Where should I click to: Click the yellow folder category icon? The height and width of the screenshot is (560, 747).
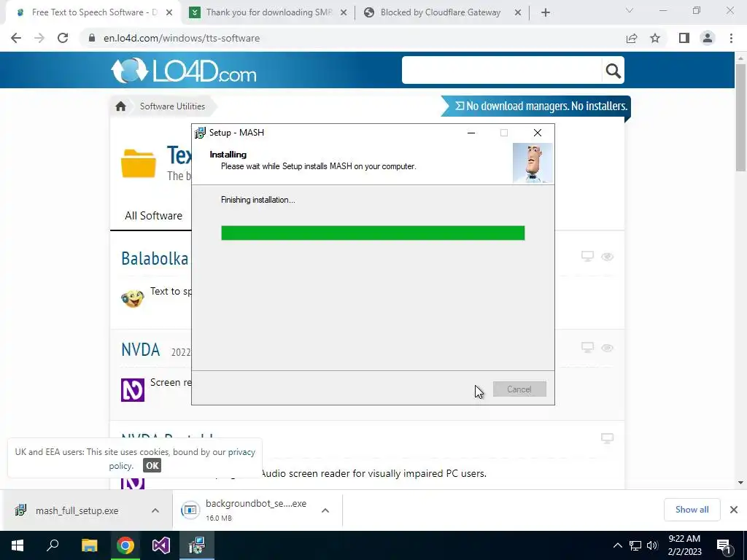[x=138, y=163]
